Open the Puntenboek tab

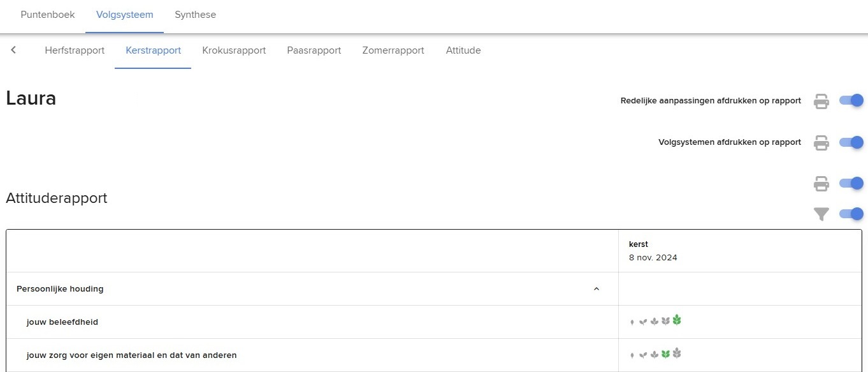[x=48, y=15]
